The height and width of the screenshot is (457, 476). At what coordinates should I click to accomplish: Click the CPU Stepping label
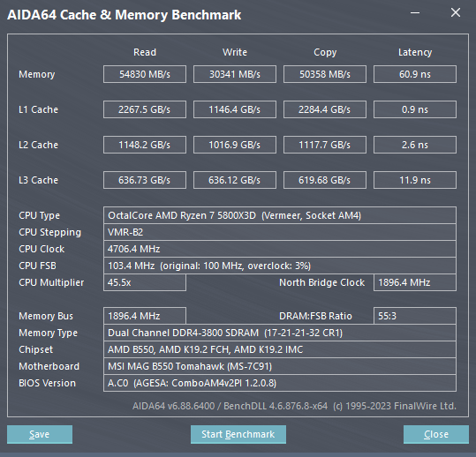coord(50,233)
